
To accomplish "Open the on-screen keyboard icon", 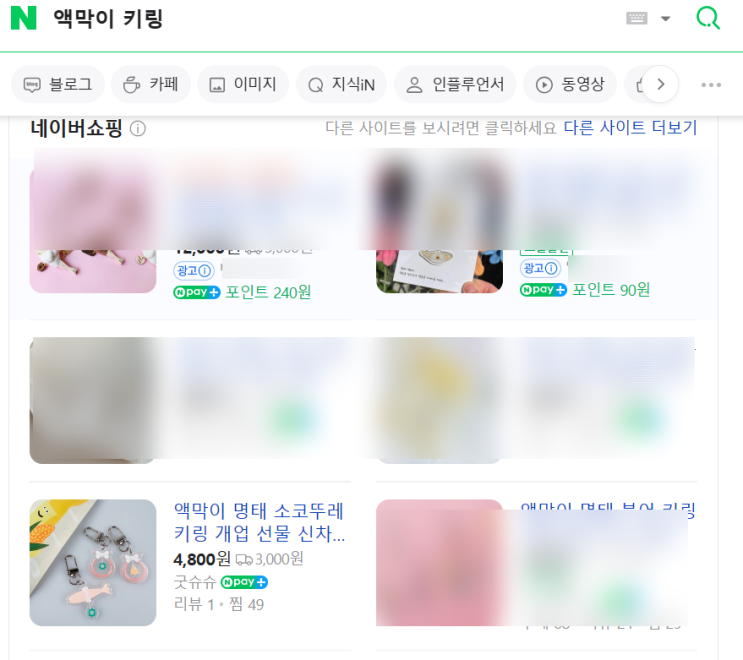I will tap(636, 18).
